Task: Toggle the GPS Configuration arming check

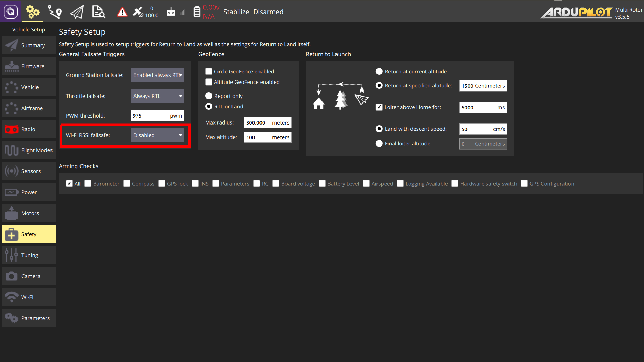Action: 524,184
